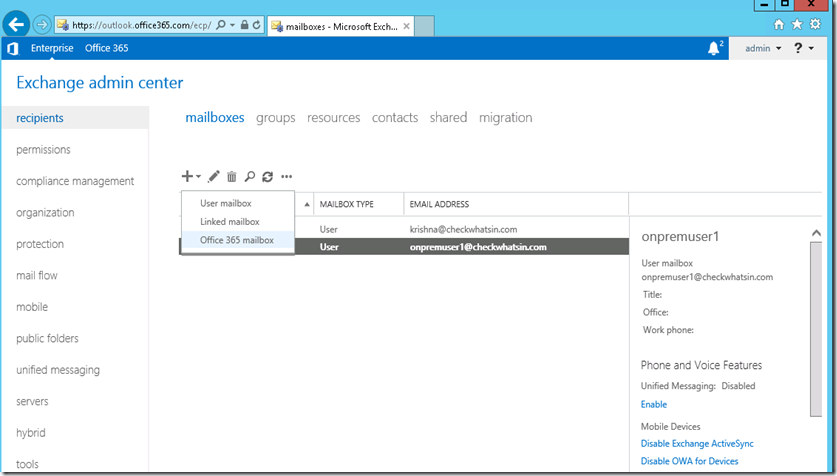The image size is (837, 476).
Task: Click Disable OWA for Devices link
Action: 690,461
